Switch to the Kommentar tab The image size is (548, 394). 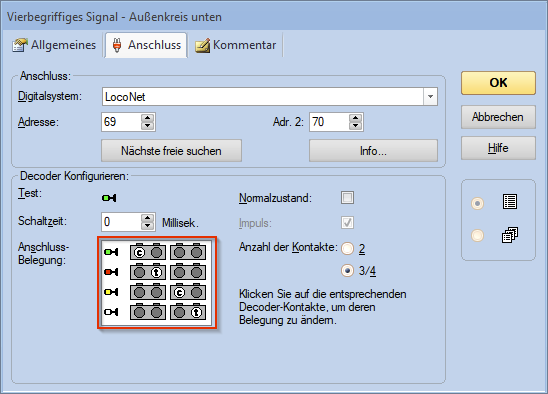coord(236,45)
